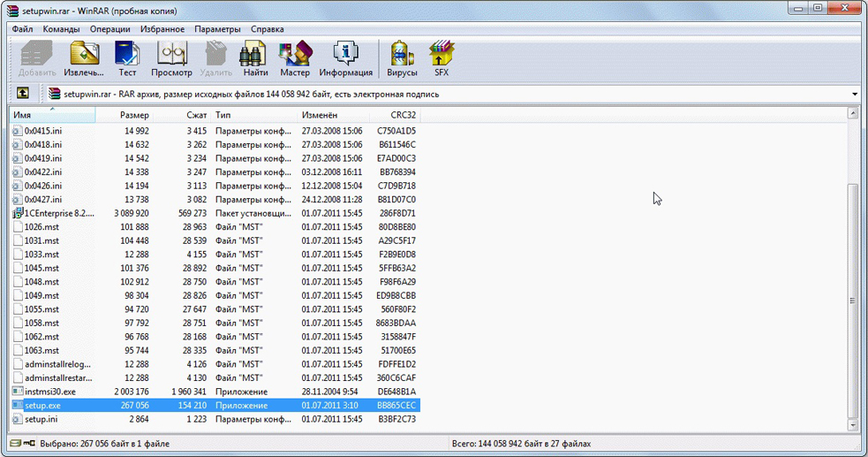Click the file icon of setup.exe
Viewport: 868px width, 457px height.
18,406
